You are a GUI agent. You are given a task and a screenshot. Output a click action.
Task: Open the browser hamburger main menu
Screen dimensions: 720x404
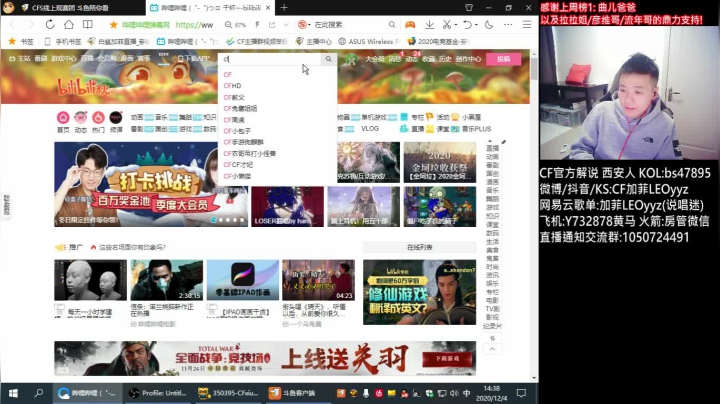coord(527,25)
